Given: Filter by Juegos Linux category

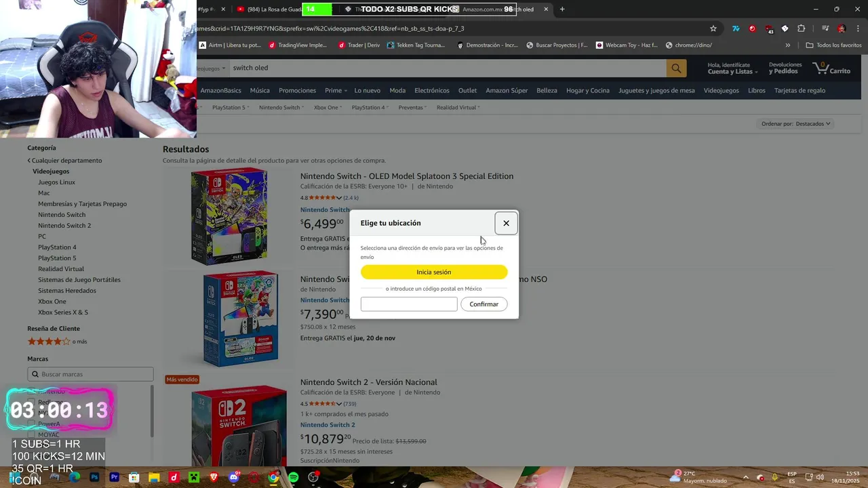Looking at the screenshot, I should (56, 182).
